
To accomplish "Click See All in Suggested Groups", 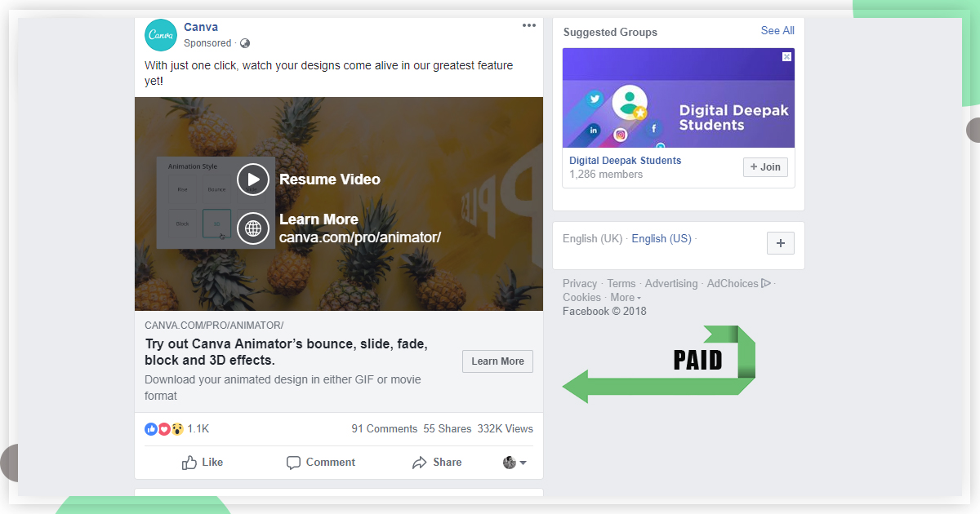I will pyautogui.click(x=777, y=30).
